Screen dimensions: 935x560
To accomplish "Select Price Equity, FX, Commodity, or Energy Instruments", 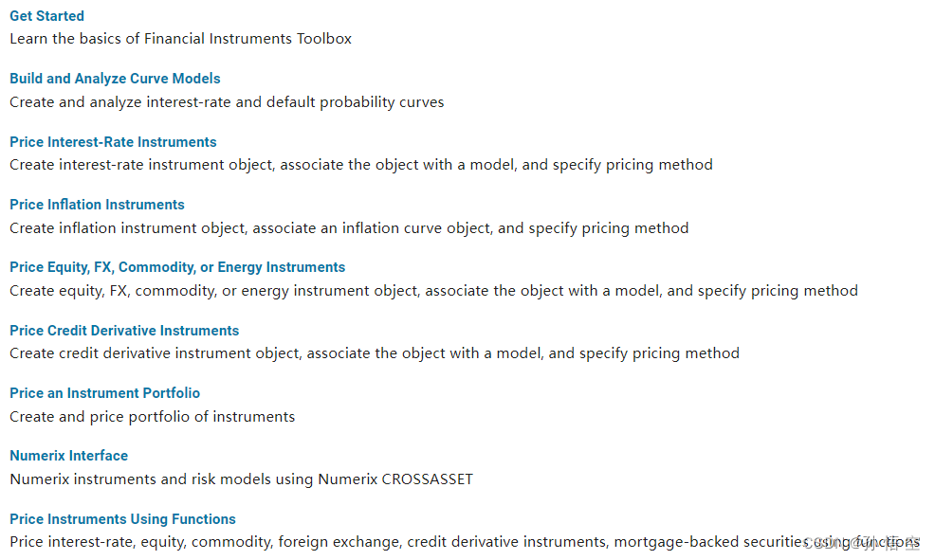I will click(177, 267).
